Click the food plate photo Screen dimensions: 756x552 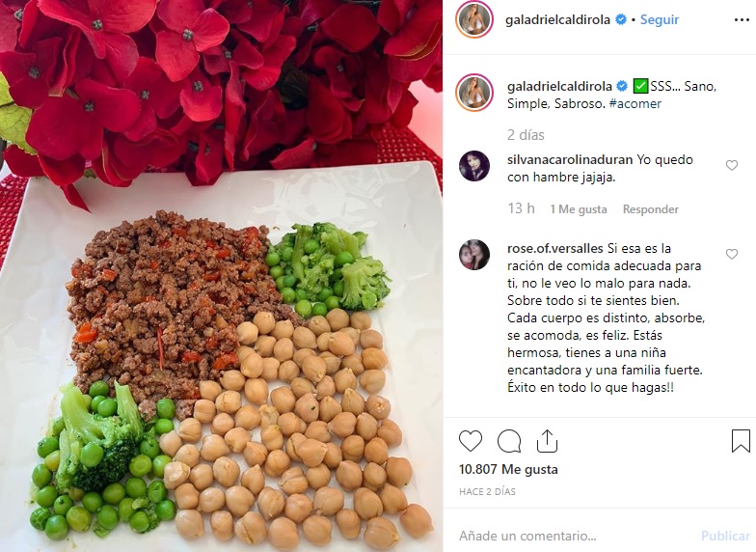222,276
